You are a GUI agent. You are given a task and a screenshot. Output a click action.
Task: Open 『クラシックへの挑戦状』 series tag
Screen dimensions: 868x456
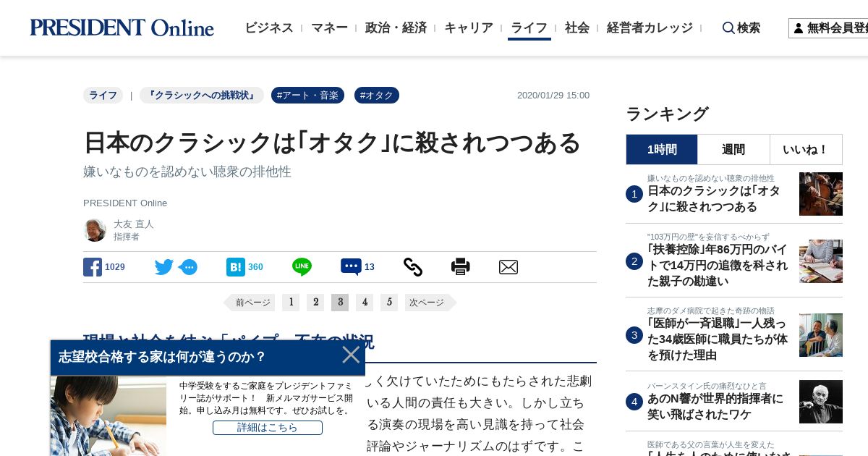(202, 96)
